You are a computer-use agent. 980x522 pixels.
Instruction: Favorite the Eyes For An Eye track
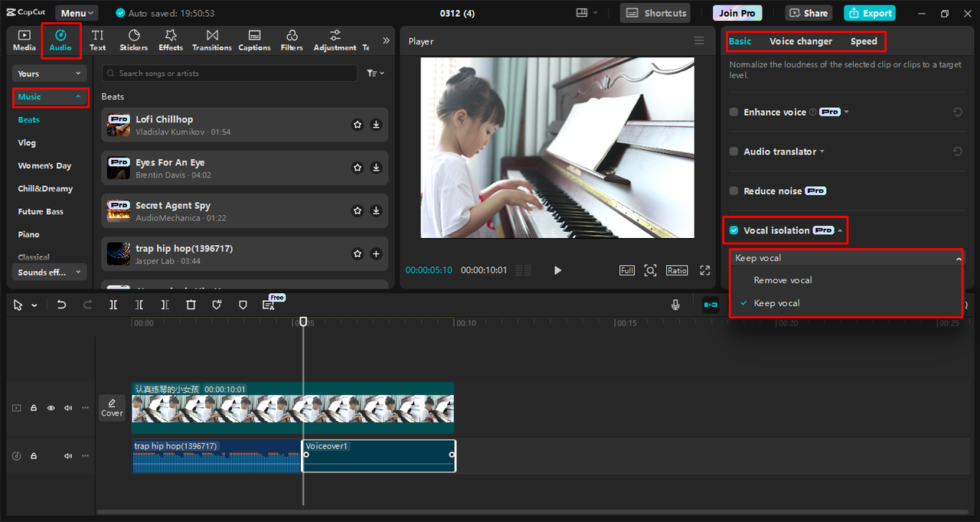point(357,168)
